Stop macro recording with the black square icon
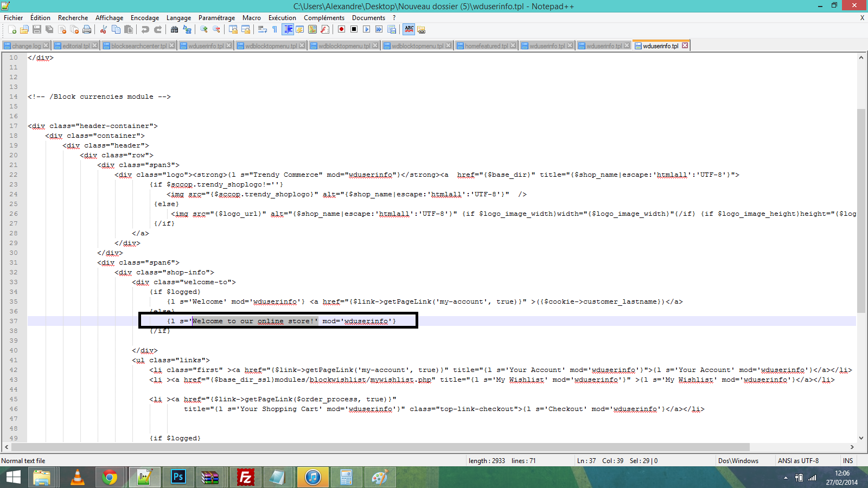868x488 pixels. pyautogui.click(x=354, y=29)
